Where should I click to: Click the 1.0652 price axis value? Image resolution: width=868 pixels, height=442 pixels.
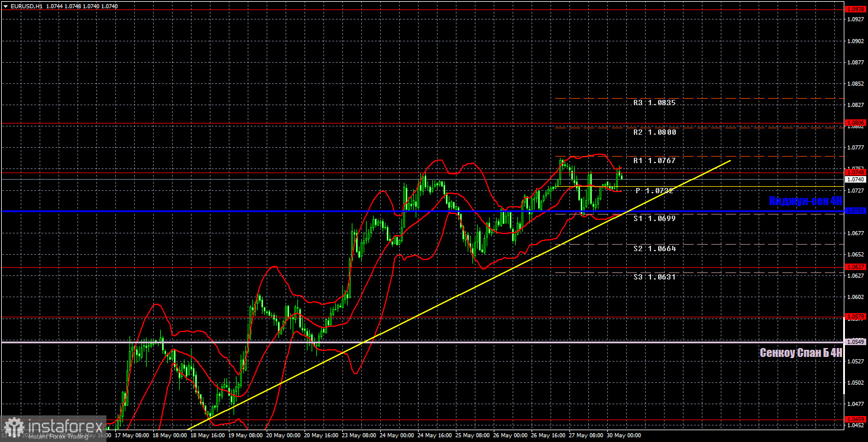(x=856, y=254)
